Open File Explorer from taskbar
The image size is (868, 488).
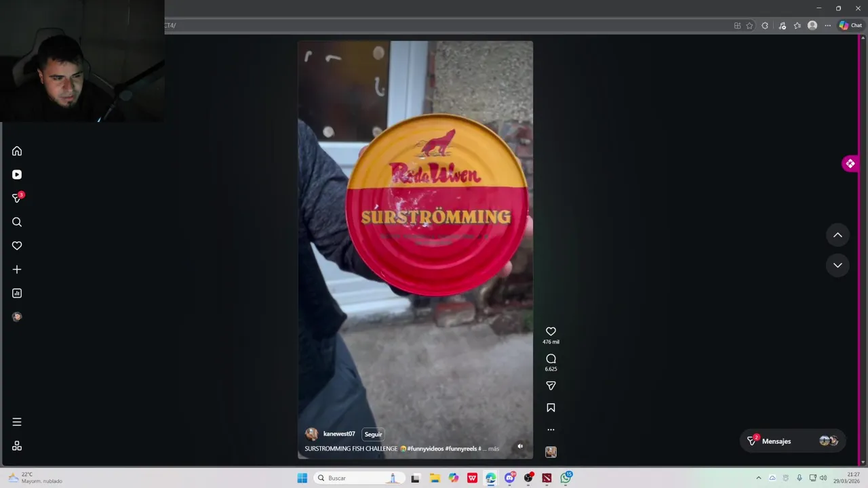click(435, 478)
